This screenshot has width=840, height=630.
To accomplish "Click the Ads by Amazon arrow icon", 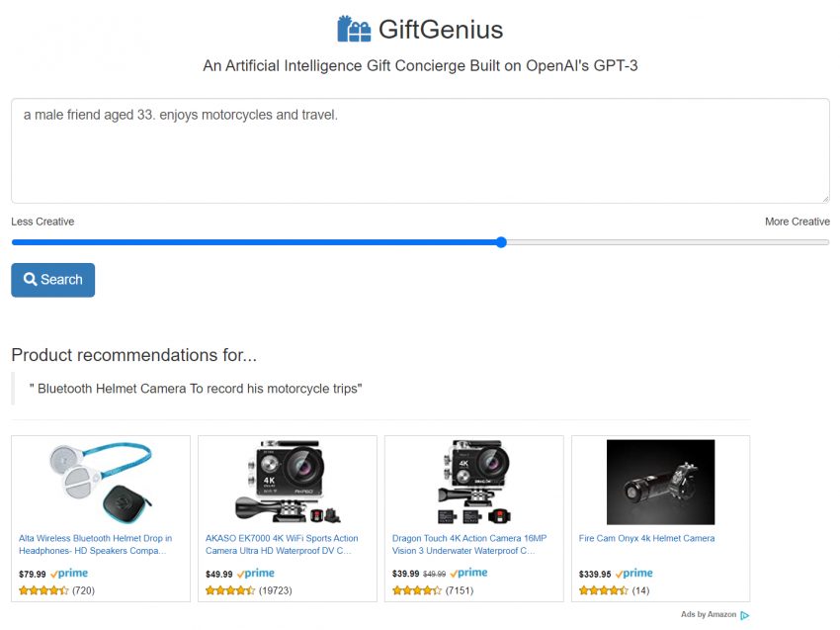I will [744, 615].
